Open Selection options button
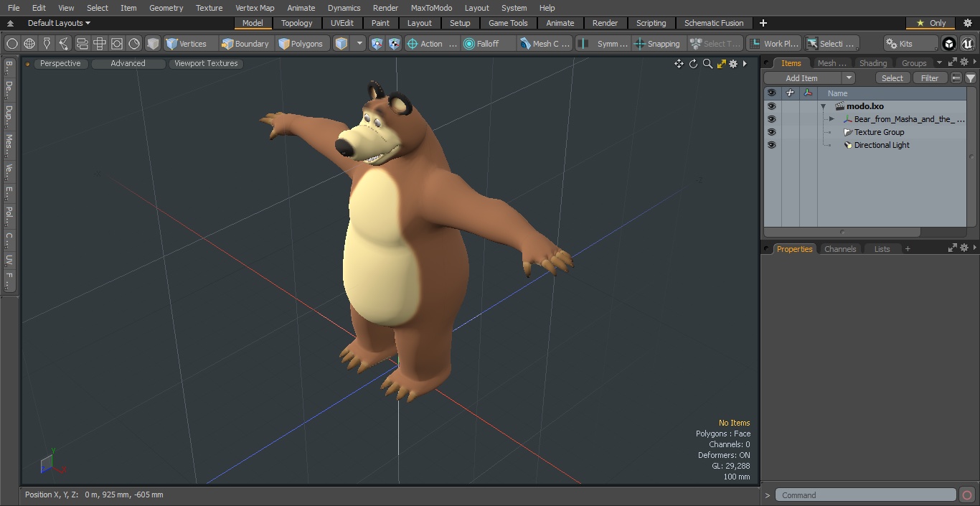980x506 pixels. point(831,44)
